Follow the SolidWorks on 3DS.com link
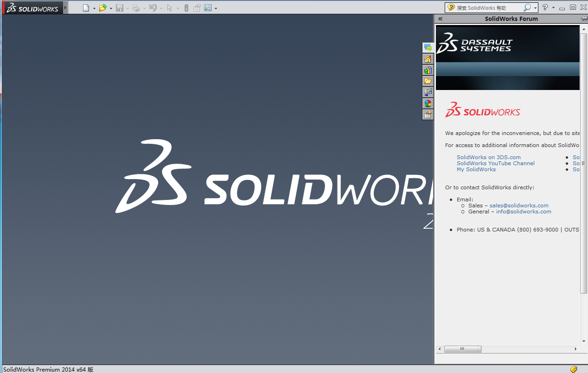The width and height of the screenshot is (588, 373). point(489,157)
